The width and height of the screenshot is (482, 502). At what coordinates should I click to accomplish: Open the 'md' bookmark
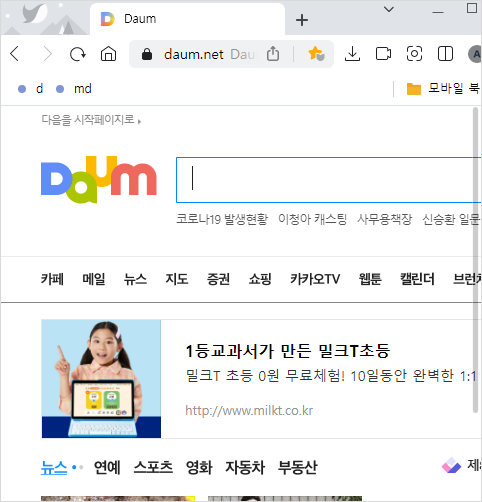point(74,89)
